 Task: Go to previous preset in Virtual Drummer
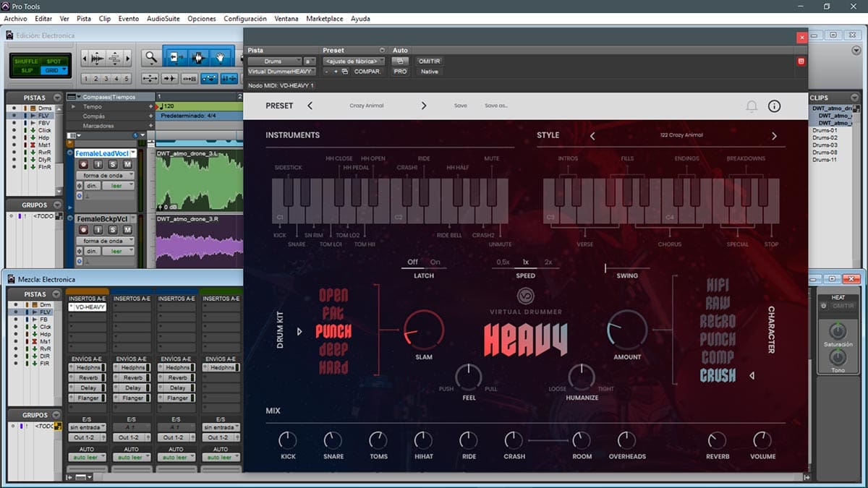[x=310, y=106]
